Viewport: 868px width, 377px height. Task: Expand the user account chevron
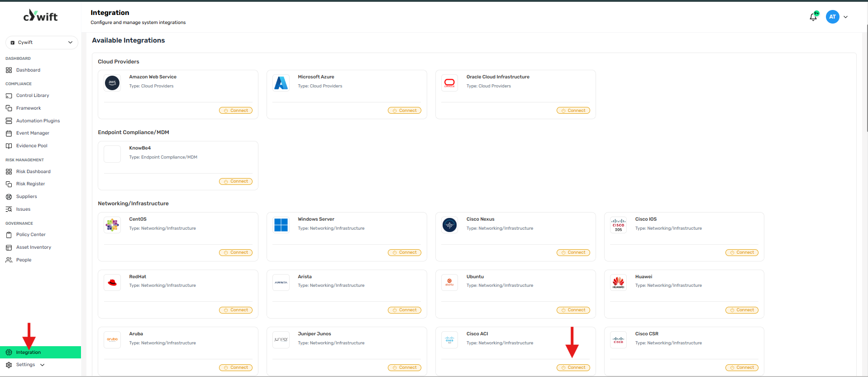click(x=845, y=17)
